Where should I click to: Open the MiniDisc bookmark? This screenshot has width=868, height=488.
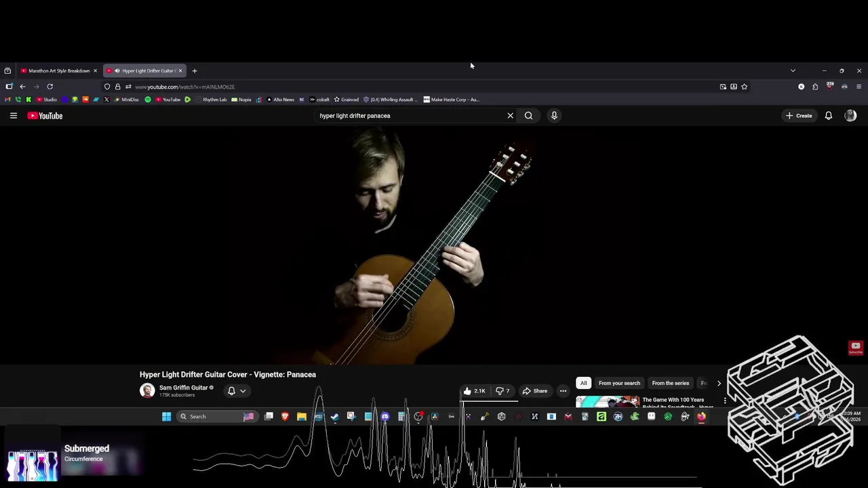127,100
